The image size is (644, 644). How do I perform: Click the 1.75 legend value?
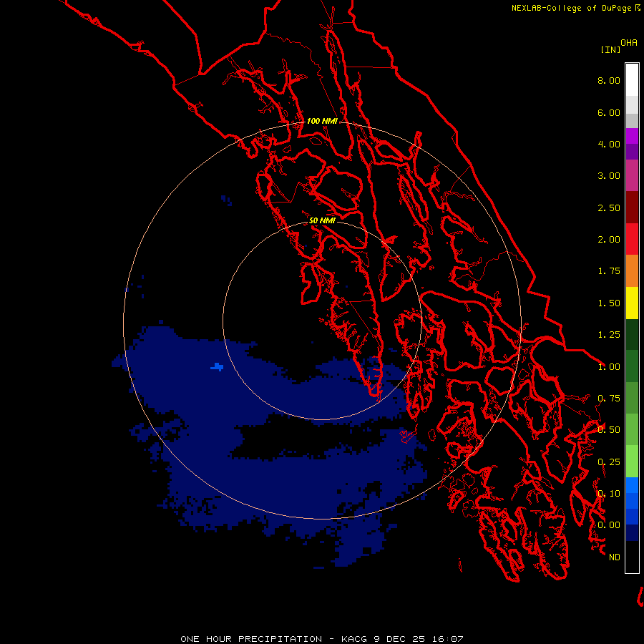click(x=609, y=271)
